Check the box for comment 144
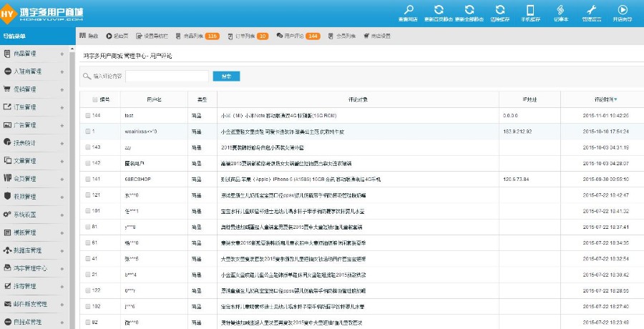Viewport: 644px width, 329px height. 87,115
